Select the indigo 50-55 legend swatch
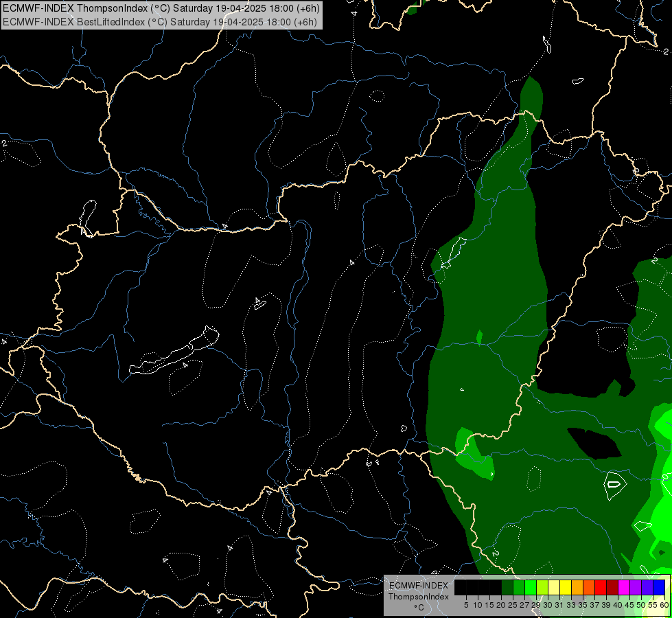The width and height of the screenshot is (672, 618). point(647,587)
